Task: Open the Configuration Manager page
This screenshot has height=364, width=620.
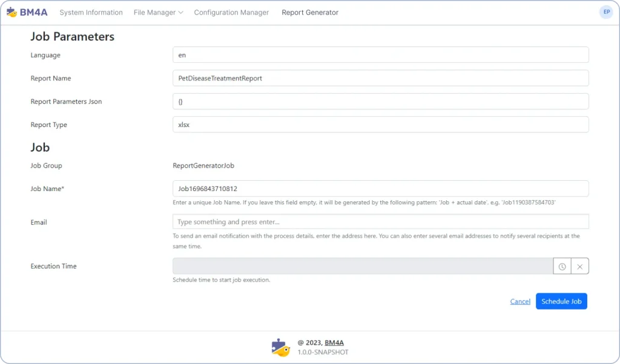Action: tap(231, 13)
